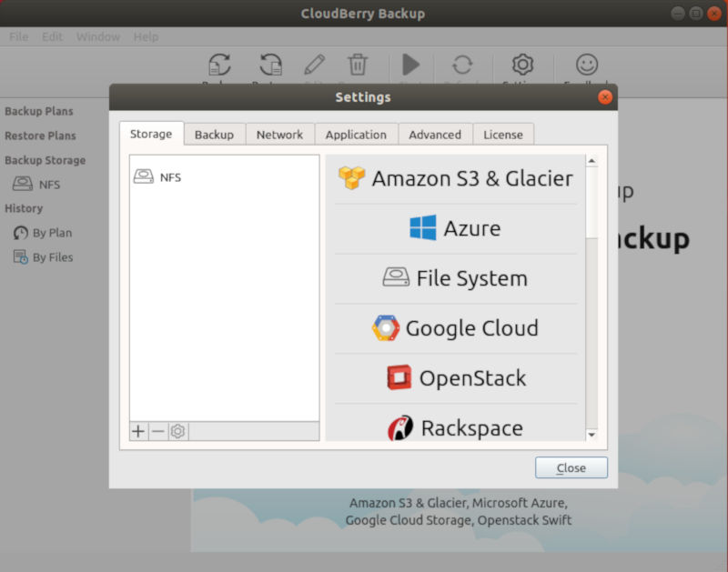Select the Edit pencil icon in the toolbar
This screenshot has width=728, height=572.
[x=314, y=64]
